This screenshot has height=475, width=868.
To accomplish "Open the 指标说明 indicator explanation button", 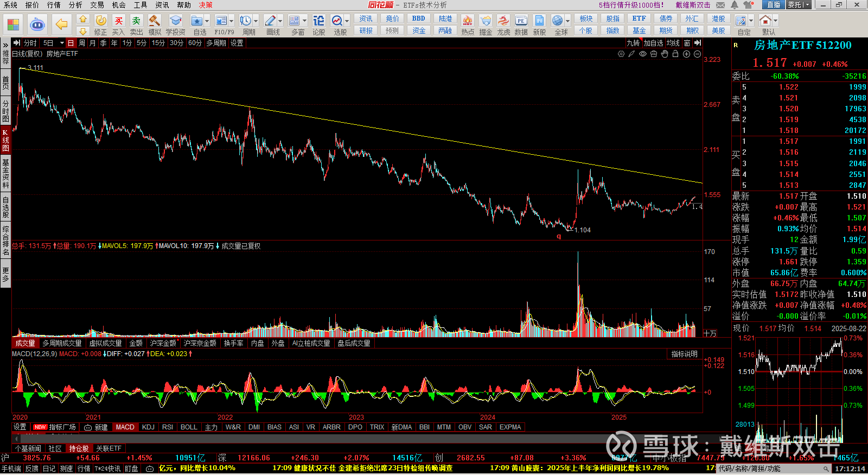I will [684, 354].
